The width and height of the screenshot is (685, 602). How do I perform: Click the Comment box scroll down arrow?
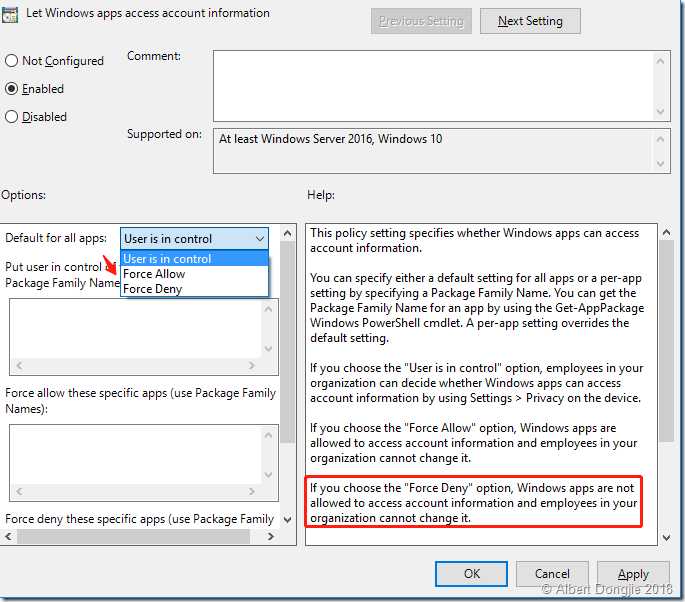tap(660, 111)
